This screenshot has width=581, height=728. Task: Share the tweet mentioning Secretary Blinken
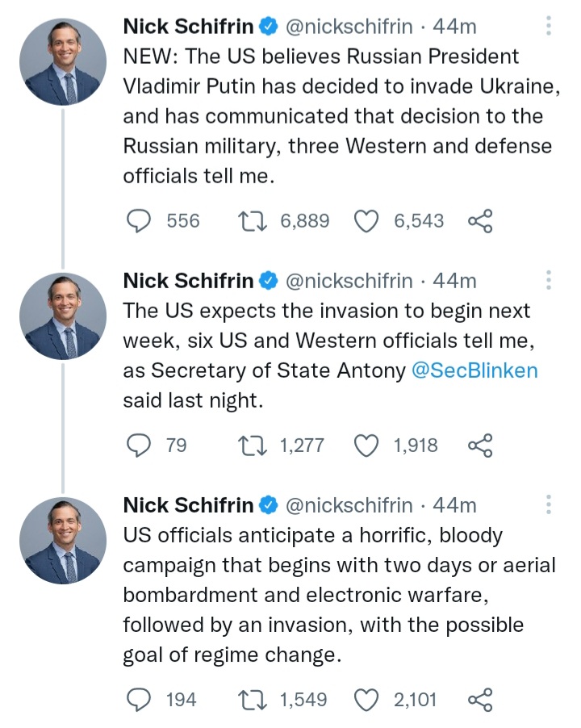(480, 445)
